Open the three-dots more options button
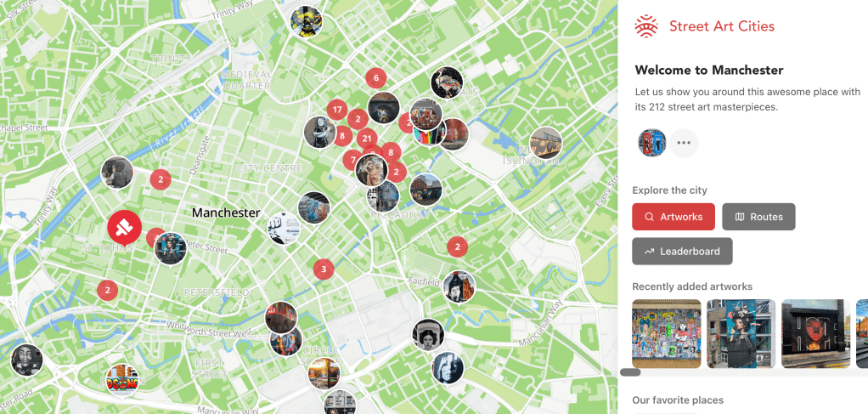Image resolution: width=868 pixels, height=414 pixels. pos(684,143)
